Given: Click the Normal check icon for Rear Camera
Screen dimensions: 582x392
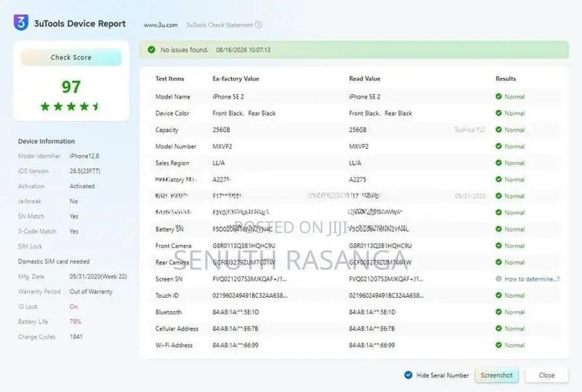Looking at the screenshot, I should (498, 262).
